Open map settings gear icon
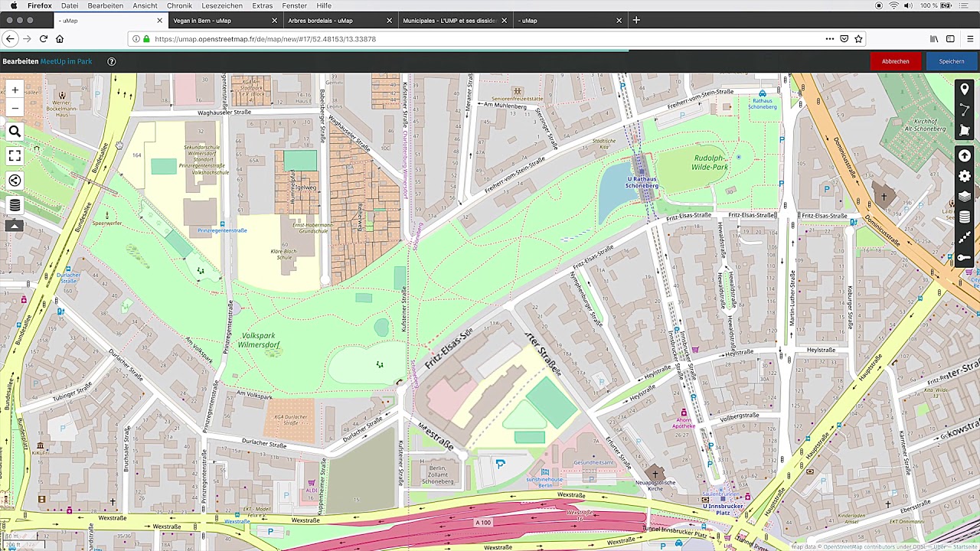The image size is (980, 551). coord(965,177)
